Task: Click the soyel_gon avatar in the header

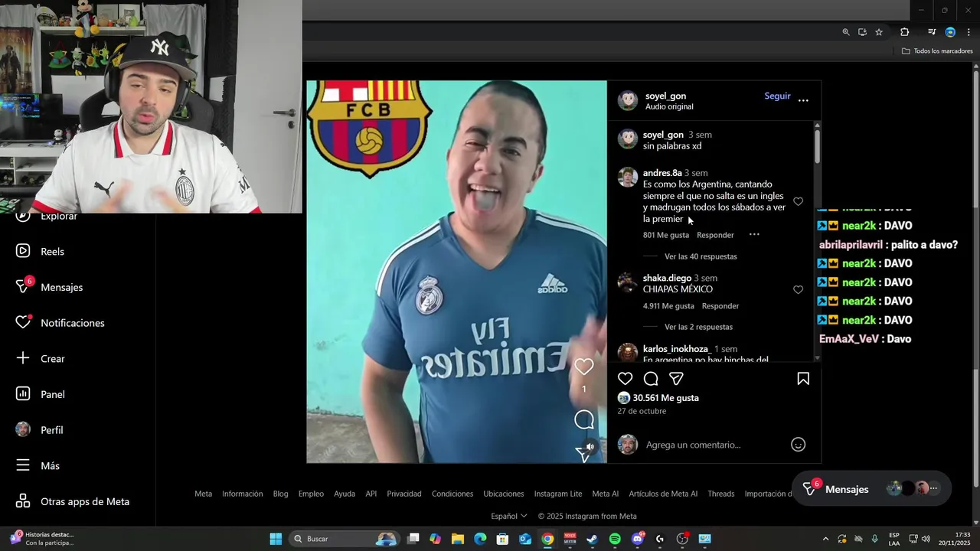Action: tap(628, 100)
